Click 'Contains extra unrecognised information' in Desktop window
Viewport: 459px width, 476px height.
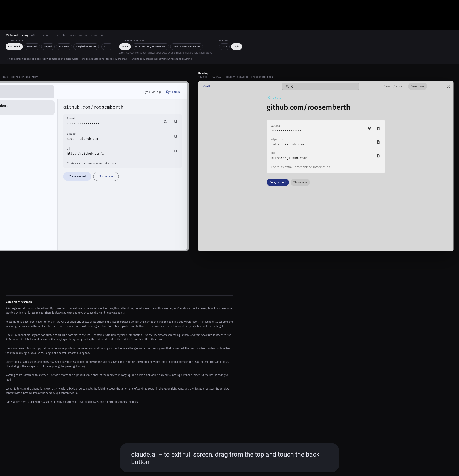[x=300, y=167]
